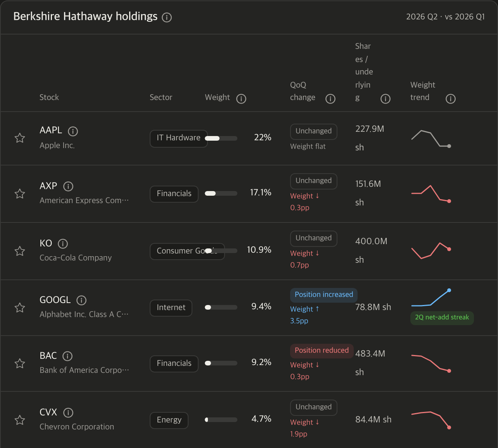Click the Stock column header
Image resolution: width=498 pixels, height=448 pixels.
click(49, 97)
